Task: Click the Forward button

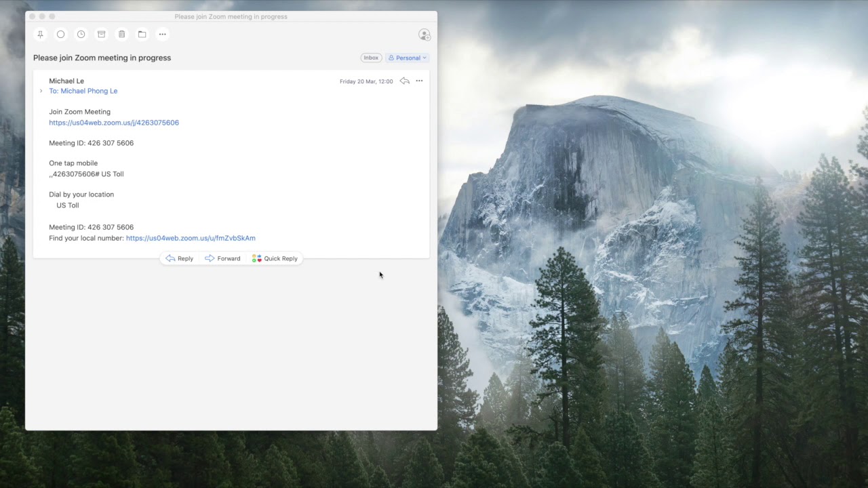Action: pyautogui.click(x=222, y=258)
